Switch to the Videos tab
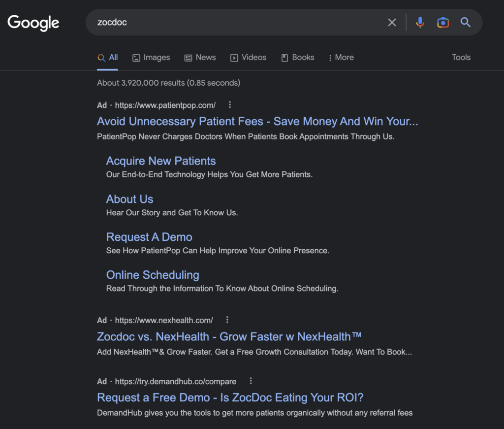 tap(248, 58)
